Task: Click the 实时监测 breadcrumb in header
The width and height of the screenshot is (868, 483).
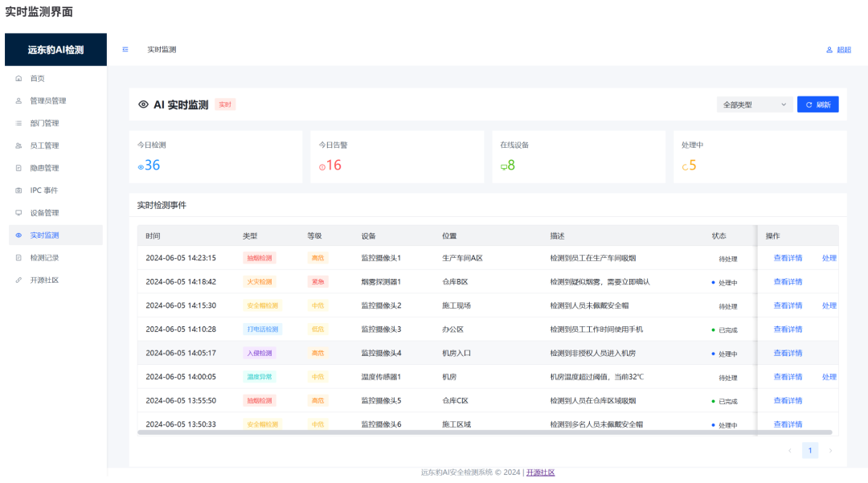Action: pos(162,50)
